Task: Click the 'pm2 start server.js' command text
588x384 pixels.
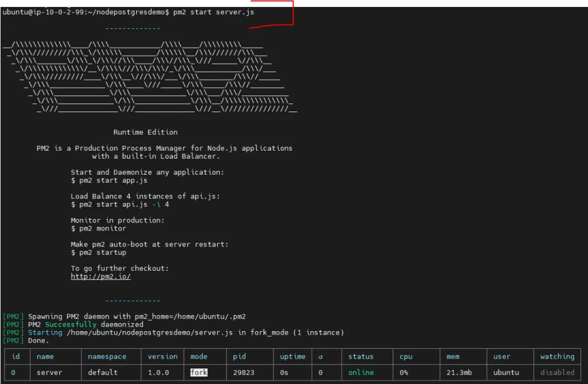Action: (214, 12)
